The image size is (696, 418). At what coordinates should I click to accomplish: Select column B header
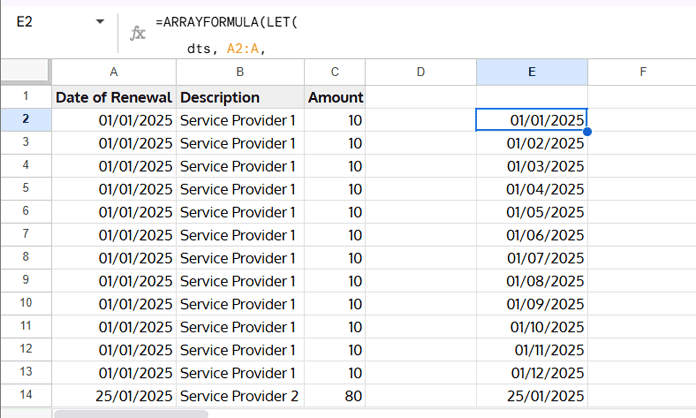240,72
